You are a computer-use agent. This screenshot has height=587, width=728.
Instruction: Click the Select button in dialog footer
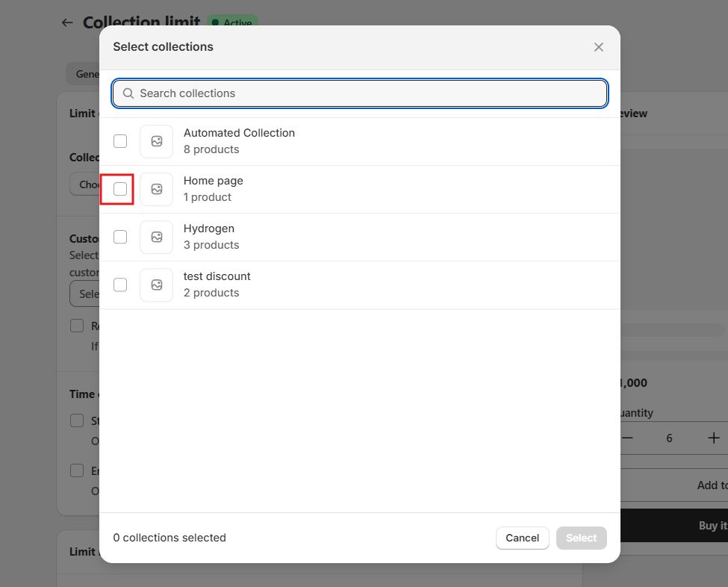pos(581,538)
